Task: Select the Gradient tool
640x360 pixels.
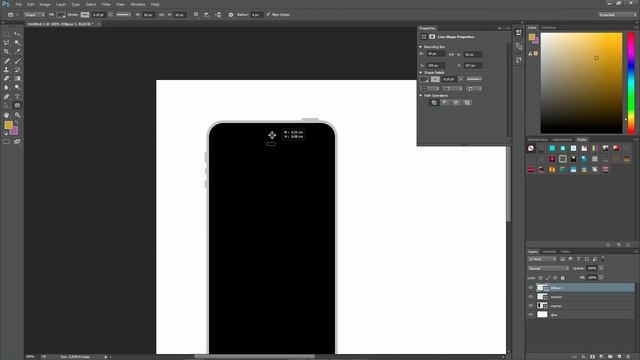Action: (17, 78)
